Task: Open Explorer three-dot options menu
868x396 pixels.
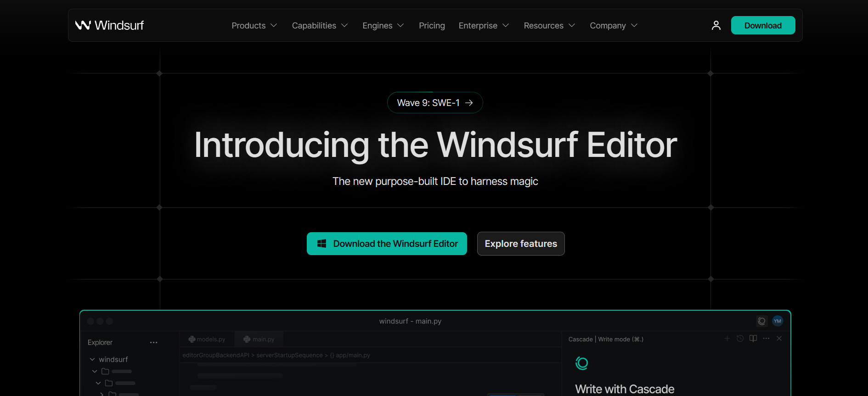Action: [x=153, y=343]
